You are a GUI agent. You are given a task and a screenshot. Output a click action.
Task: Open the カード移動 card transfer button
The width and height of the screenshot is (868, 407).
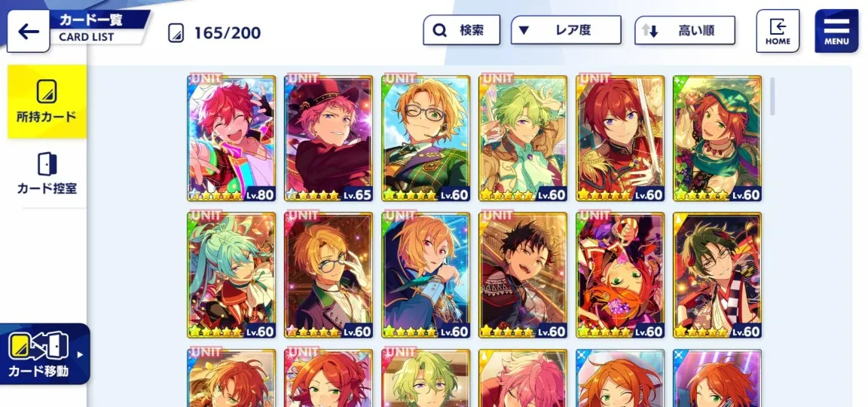[x=38, y=353]
